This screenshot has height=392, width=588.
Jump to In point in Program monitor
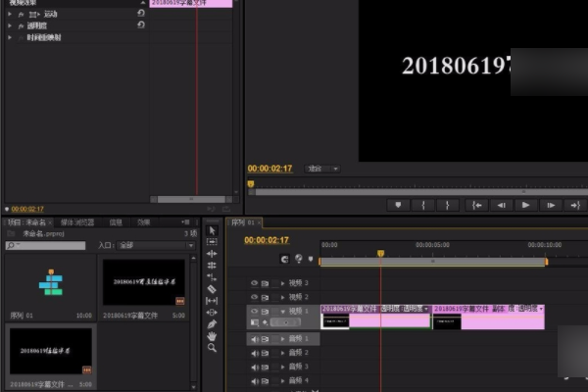pyautogui.click(x=477, y=205)
